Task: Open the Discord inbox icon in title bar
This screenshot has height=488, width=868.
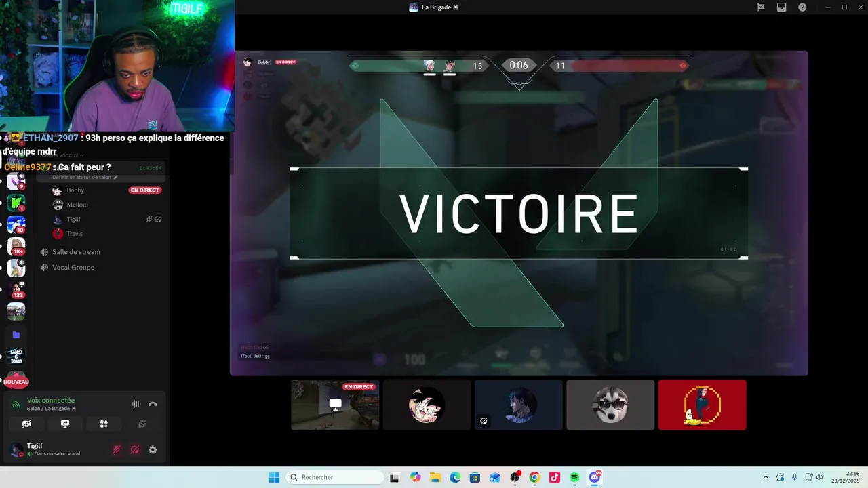Action: point(781,7)
